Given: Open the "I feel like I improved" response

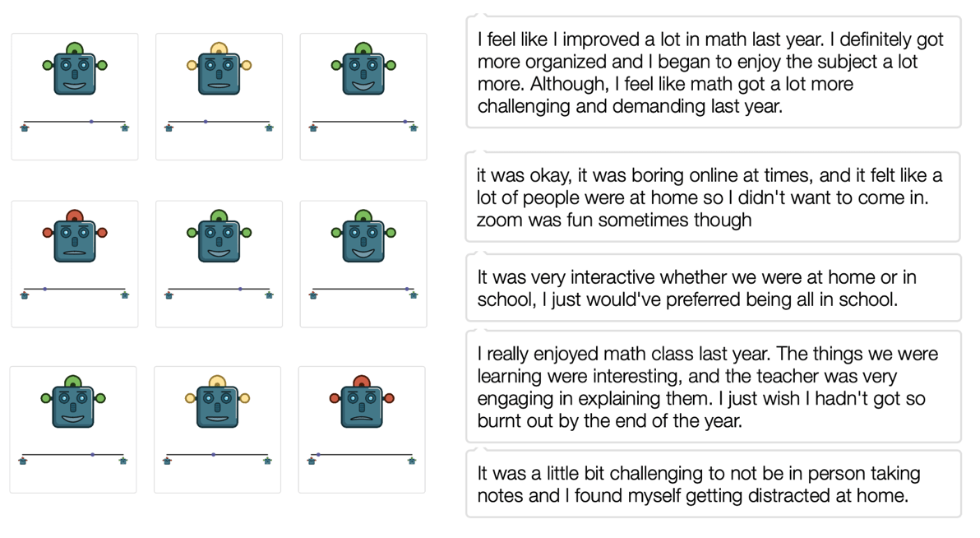Looking at the screenshot, I should (713, 72).
